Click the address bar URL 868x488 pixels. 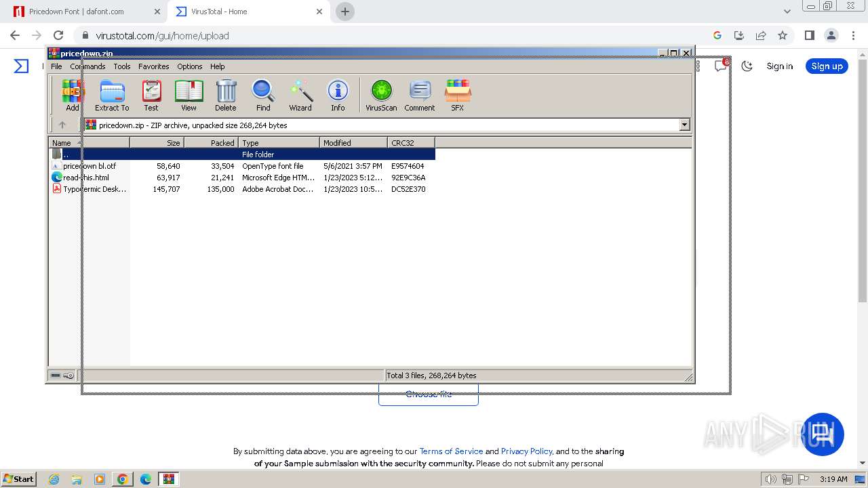click(x=162, y=36)
